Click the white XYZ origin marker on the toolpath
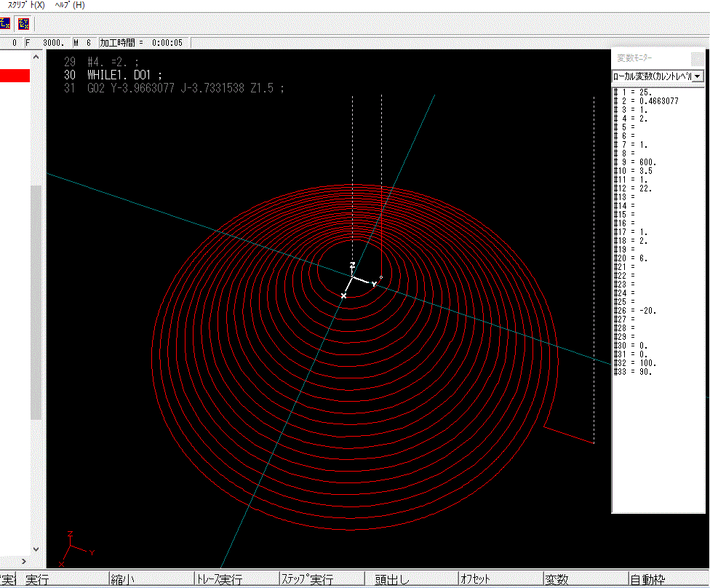Image resolution: width=710 pixels, height=588 pixels. [359, 280]
